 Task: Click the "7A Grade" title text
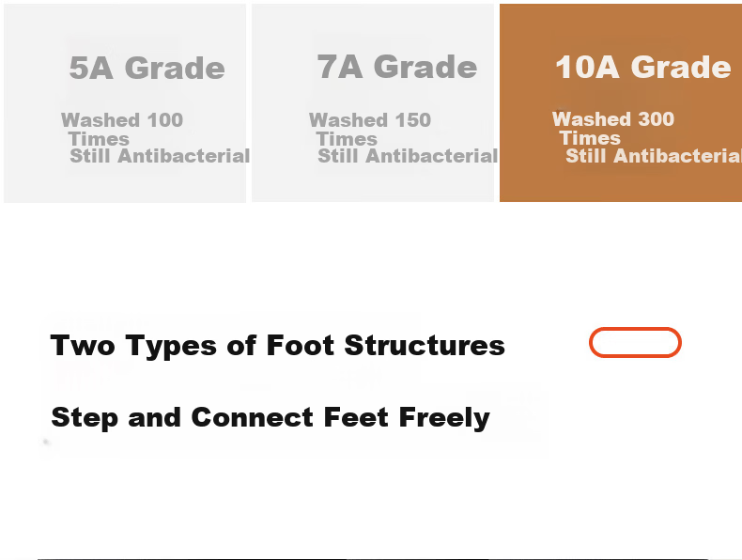pos(397,67)
